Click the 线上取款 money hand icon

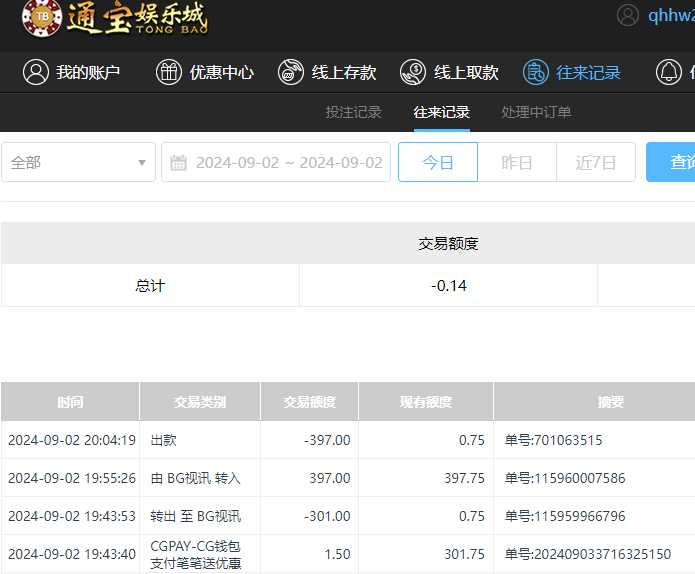coord(413,72)
